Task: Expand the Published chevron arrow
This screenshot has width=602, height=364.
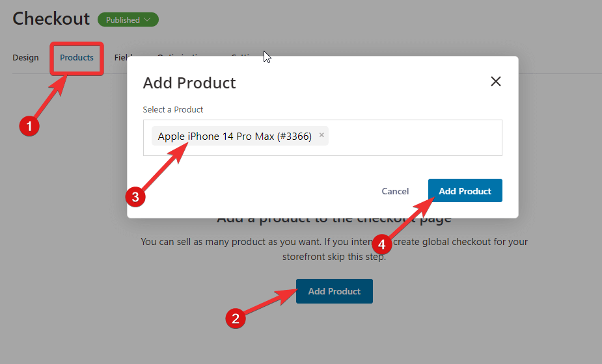Action: 148,19
